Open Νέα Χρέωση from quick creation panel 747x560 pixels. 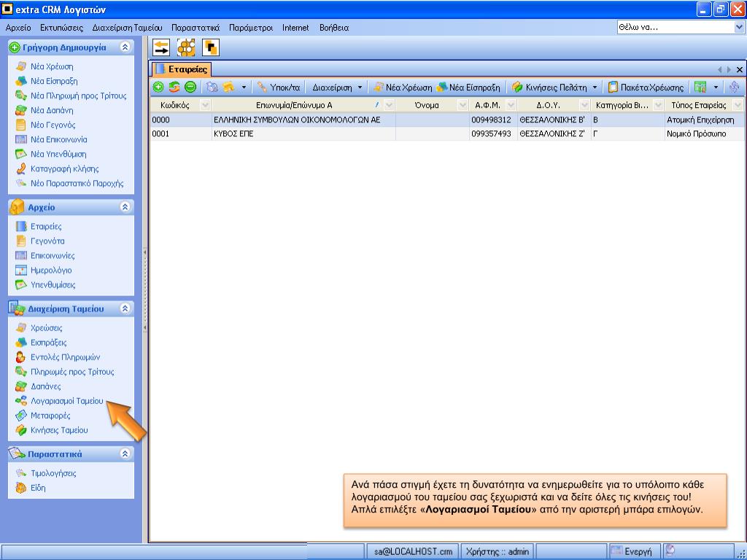(x=52, y=66)
